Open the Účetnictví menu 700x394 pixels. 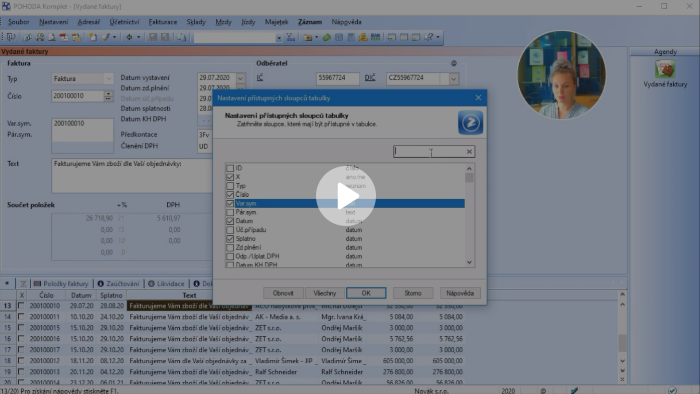pyautogui.click(x=124, y=22)
